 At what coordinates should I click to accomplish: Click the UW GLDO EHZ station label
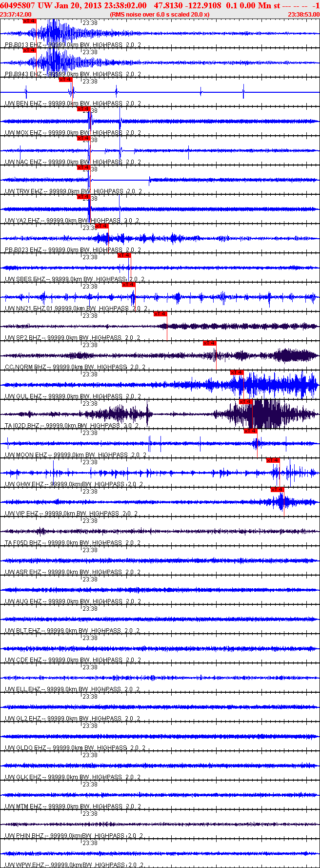(x=25, y=748)
